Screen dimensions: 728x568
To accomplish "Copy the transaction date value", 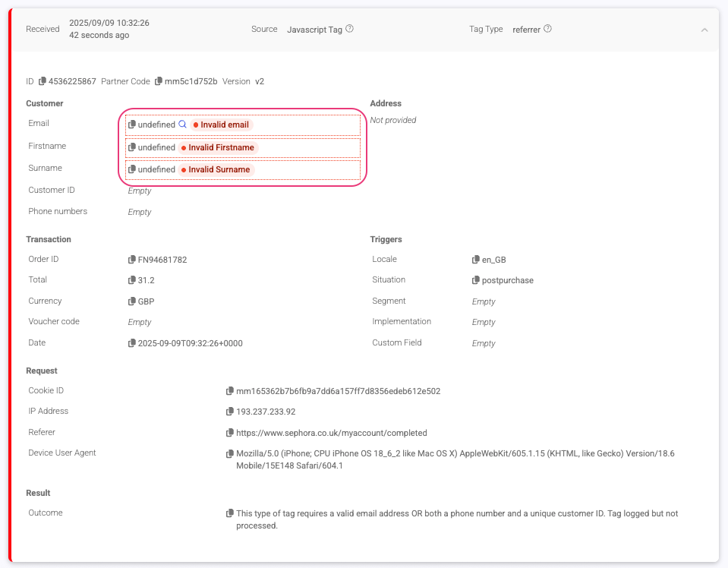I will 132,343.
